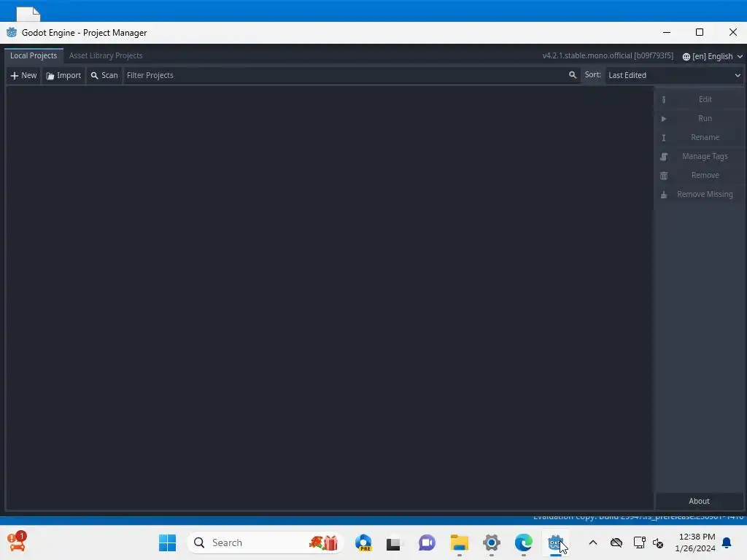The width and height of the screenshot is (747, 560).
Task: Open Task View from the taskbar
Action: tap(393, 543)
